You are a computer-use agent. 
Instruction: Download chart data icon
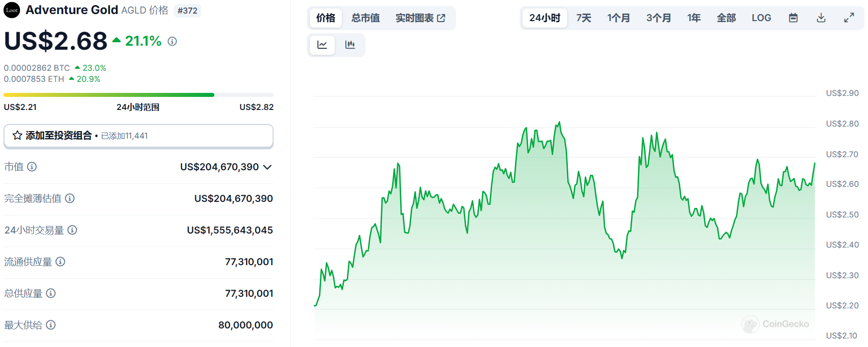click(821, 18)
